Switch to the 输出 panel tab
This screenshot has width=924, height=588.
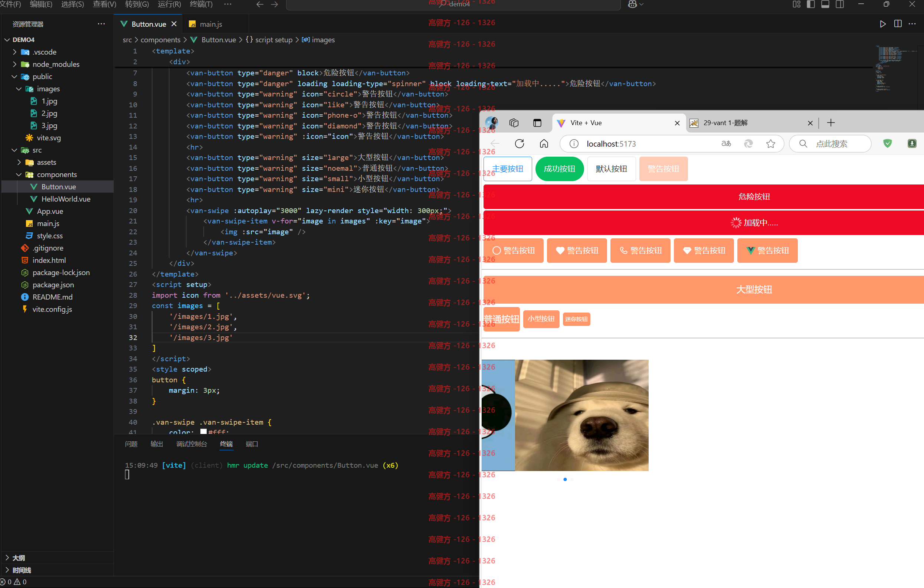(x=157, y=444)
